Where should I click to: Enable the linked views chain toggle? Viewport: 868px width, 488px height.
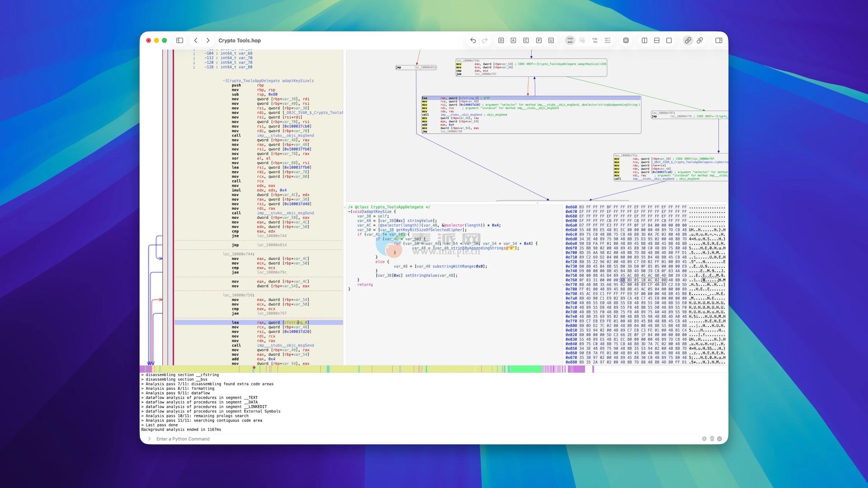[x=688, y=41]
